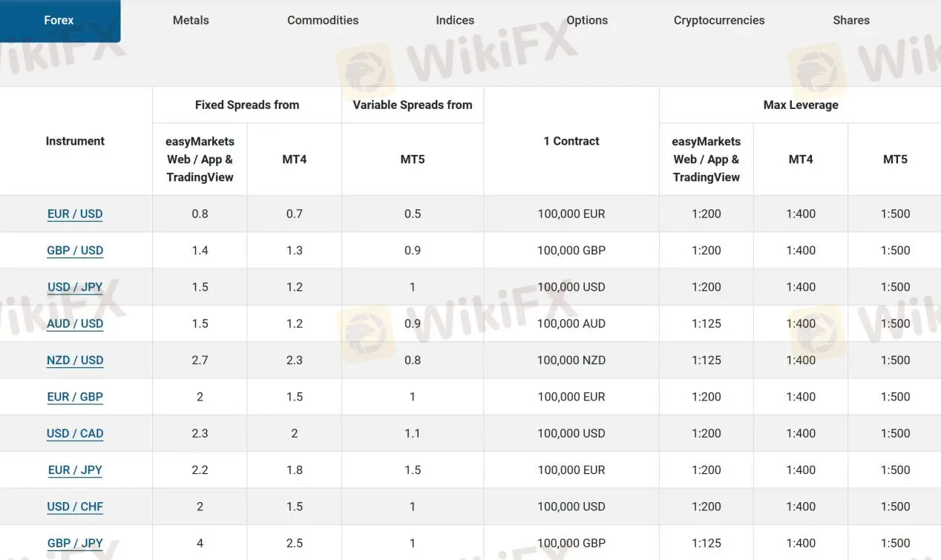Open the Metals tab
Viewport: 941px width, 560px height.
coord(191,21)
